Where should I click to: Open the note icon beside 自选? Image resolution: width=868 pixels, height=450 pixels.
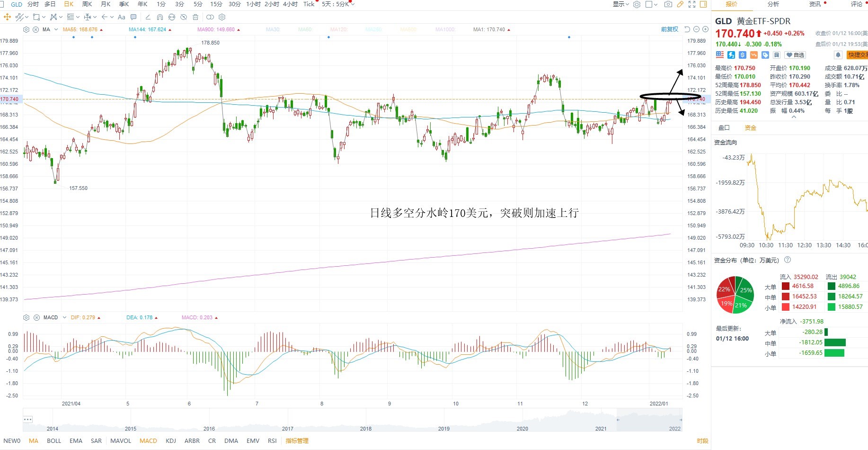click(x=777, y=55)
